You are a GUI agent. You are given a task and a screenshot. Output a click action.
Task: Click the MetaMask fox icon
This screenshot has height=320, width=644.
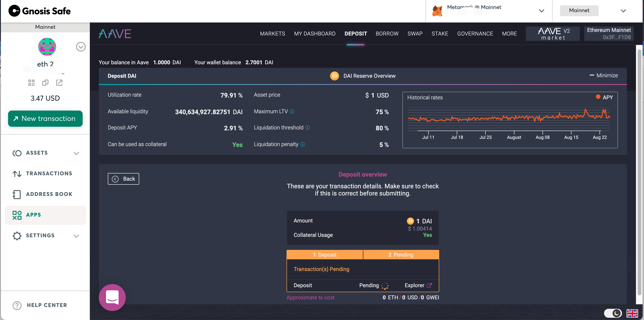point(437,11)
